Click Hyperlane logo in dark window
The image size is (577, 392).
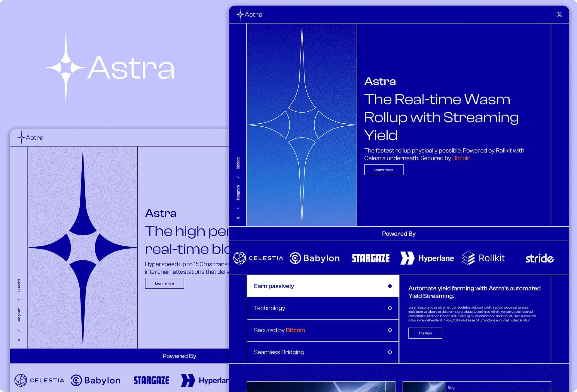point(427,258)
